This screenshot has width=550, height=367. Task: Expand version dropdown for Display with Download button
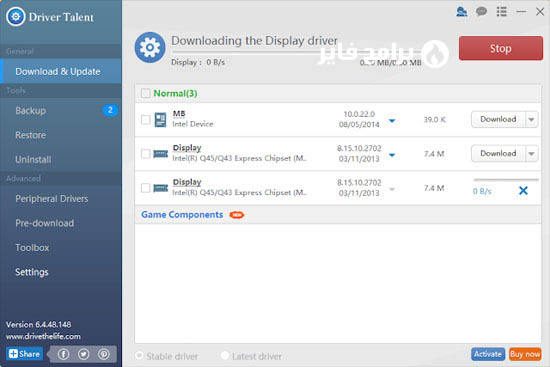point(392,155)
